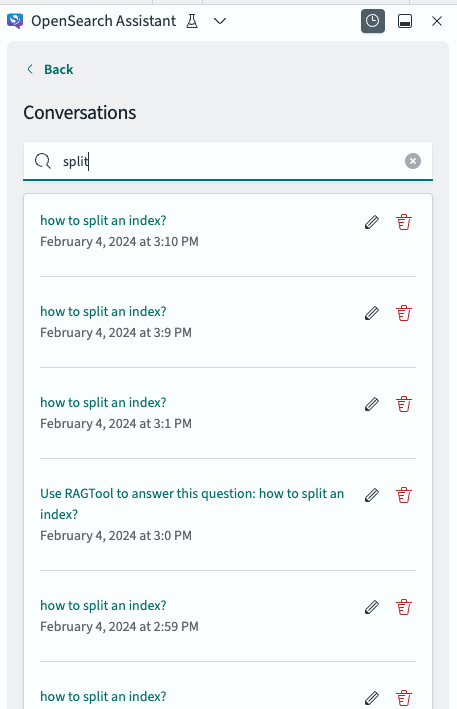
Task: Delete the conversation from 3:10 PM
Action: coord(404,222)
